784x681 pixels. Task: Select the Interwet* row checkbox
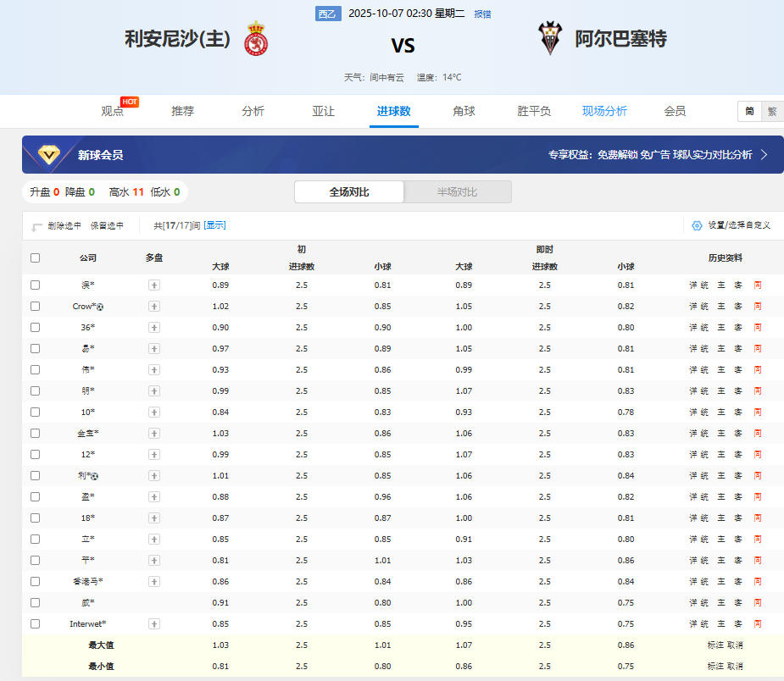pos(35,624)
